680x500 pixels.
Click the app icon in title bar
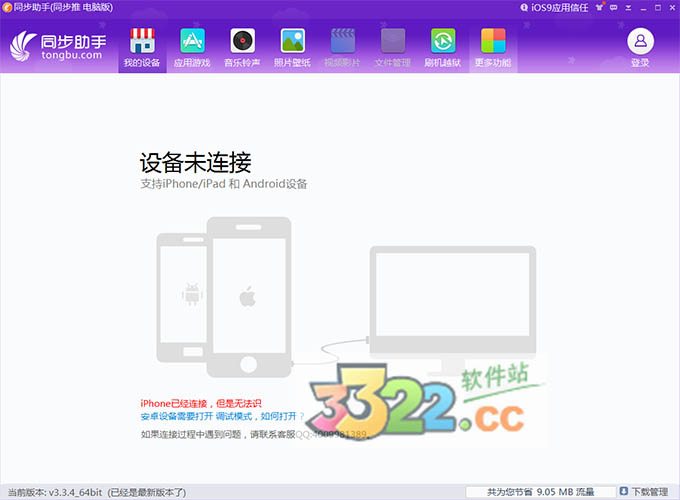point(7,7)
